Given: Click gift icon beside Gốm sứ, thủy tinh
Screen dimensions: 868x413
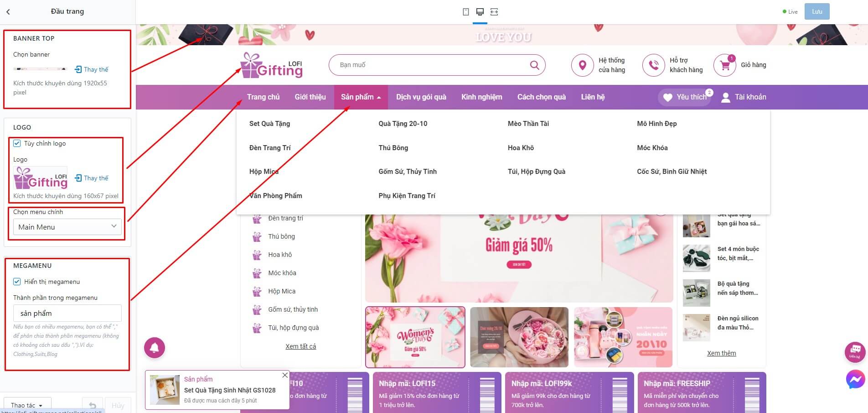Looking at the screenshot, I should pyautogui.click(x=257, y=310).
